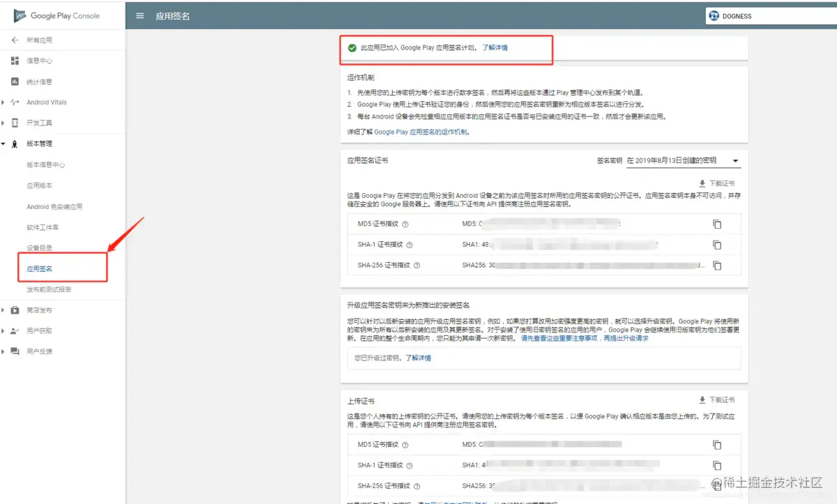The image size is (837, 504).
Task: Copy the SHA-256 certificate fingerprint
Action: (717, 265)
